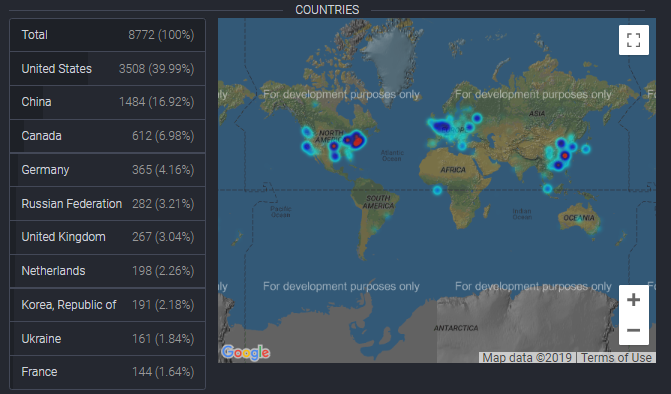Click the 1484 (16.92%) value
The image size is (671, 394).
(x=157, y=102)
